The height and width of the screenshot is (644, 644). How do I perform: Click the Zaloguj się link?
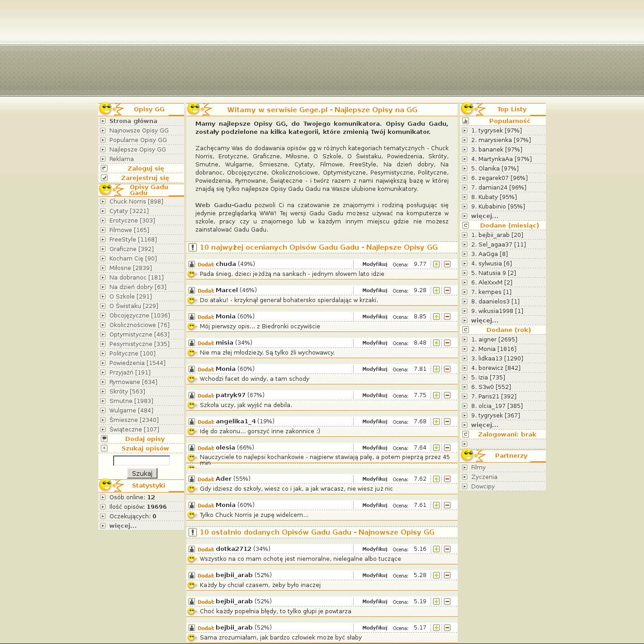(x=146, y=169)
